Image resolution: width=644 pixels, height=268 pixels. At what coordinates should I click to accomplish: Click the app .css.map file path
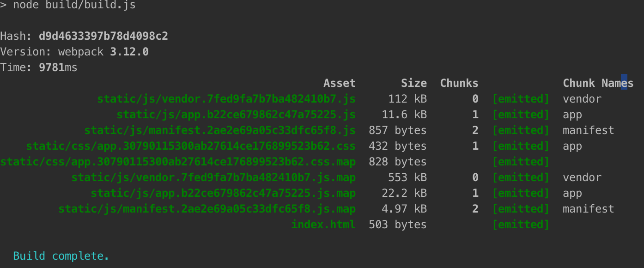[178, 162]
